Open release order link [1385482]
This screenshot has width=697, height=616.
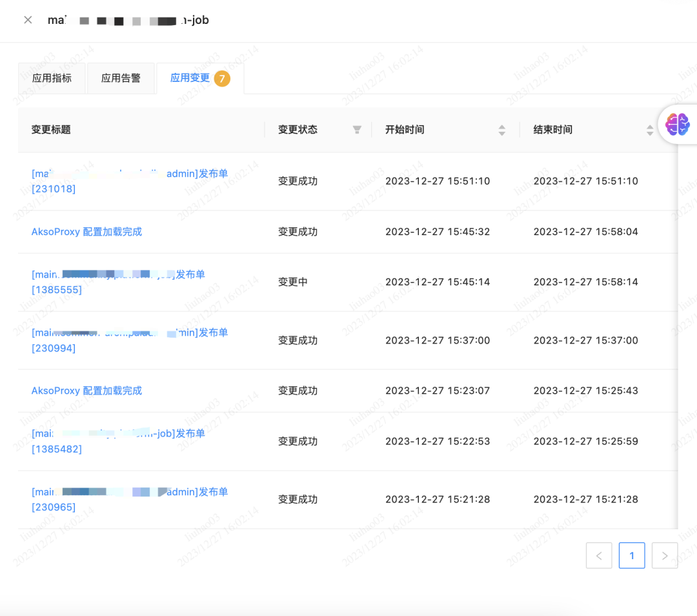tap(118, 441)
